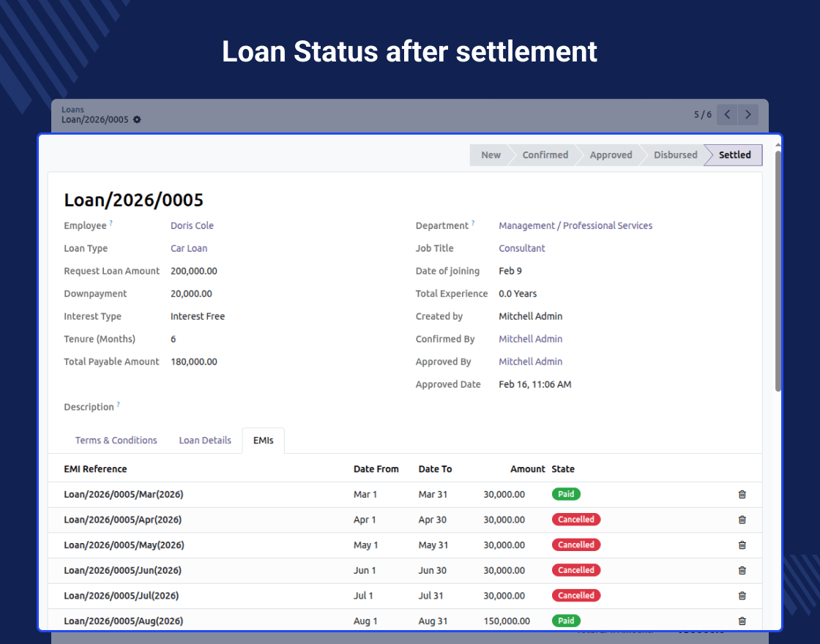Click the Date of joining value Feb 9
This screenshot has height=644, width=820.
tap(510, 272)
